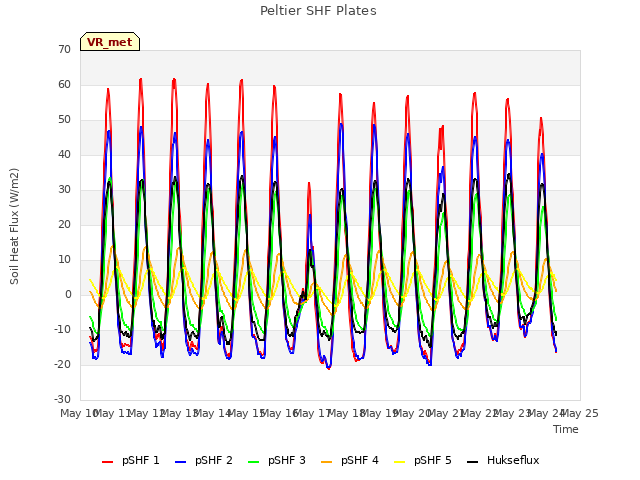This screenshot has height=480, width=640.
Task: Click the chart title Peltier SHF Plates
Action: point(318,11)
